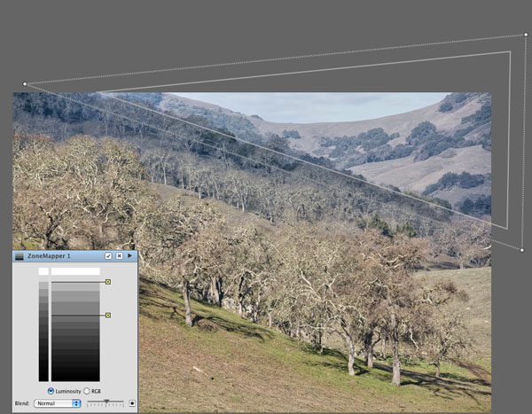Toggle the ZoneMapper enable checkmark
The width and height of the screenshot is (532, 414).
[x=108, y=256]
